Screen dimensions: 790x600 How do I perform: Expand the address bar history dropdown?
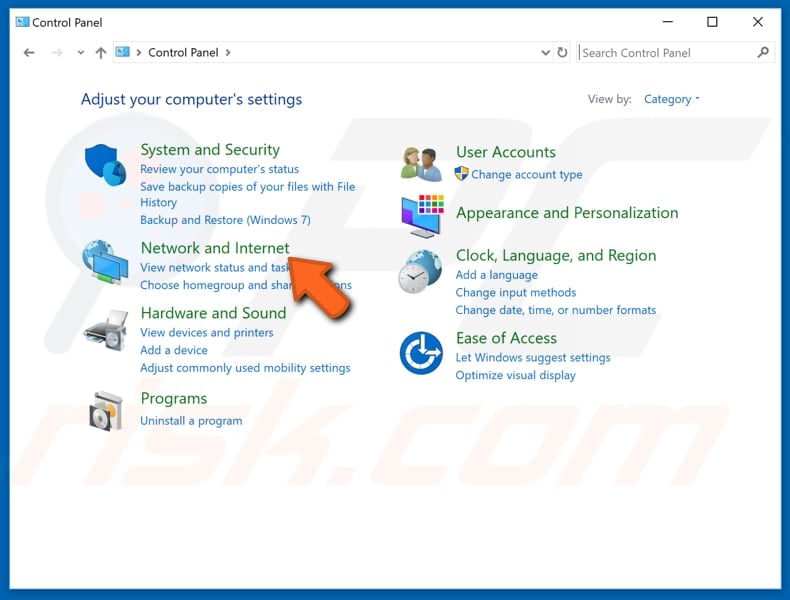(545, 52)
